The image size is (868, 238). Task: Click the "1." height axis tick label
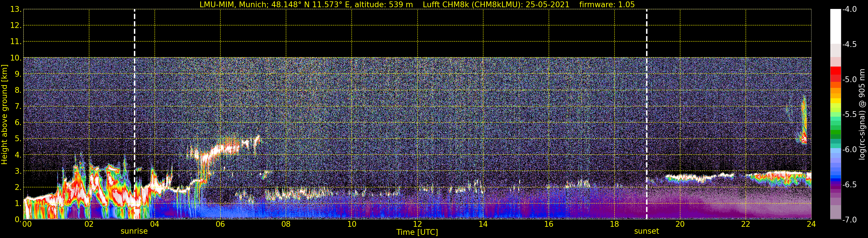click(x=18, y=204)
